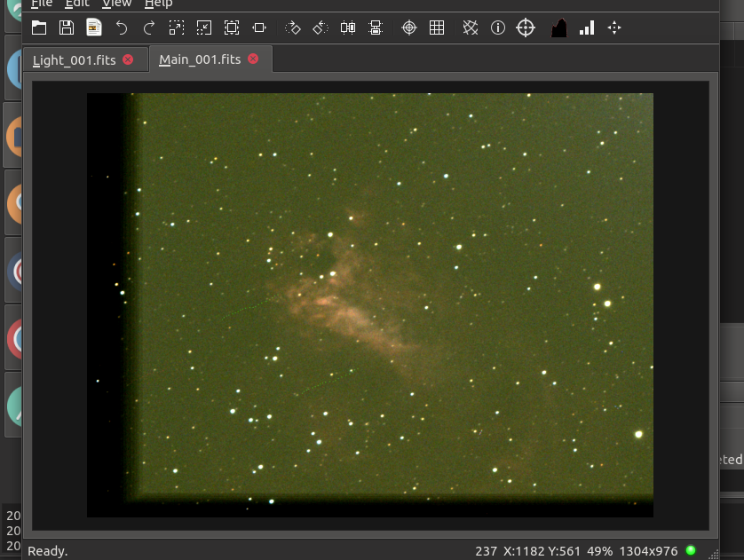
Task: Click the green status LED indicator
Action: coord(691,550)
